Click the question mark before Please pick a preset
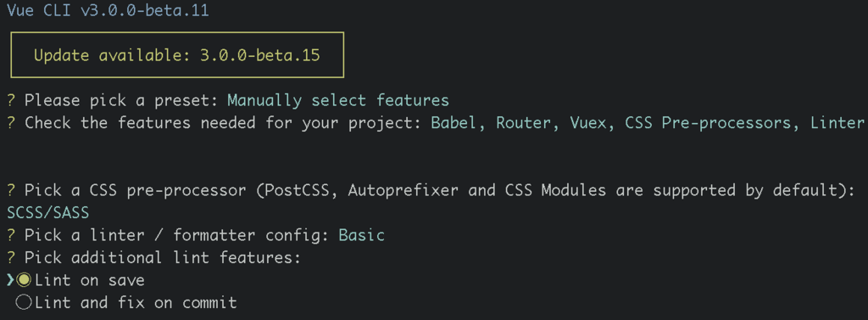 pyautogui.click(x=11, y=100)
